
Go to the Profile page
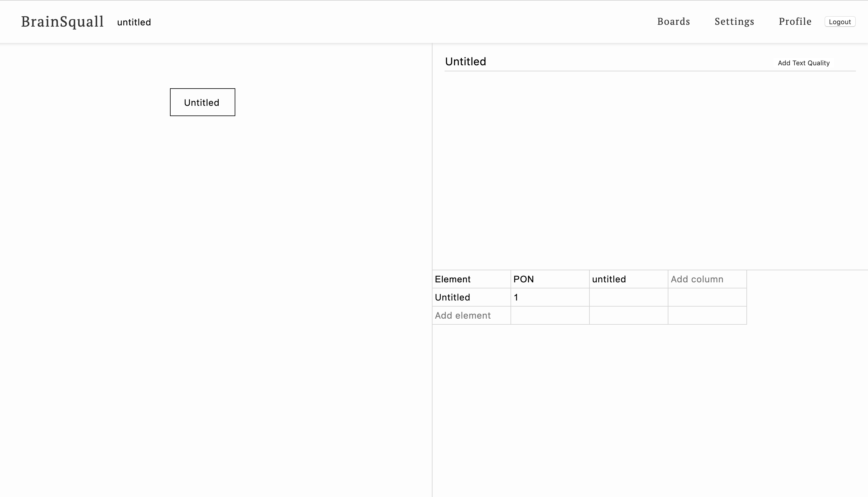pyautogui.click(x=795, y=21)
